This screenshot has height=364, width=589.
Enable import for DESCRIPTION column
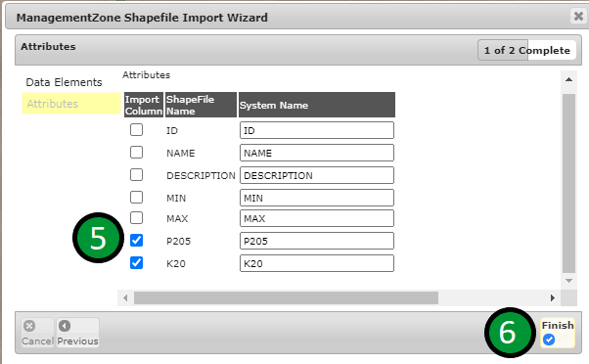[x=136, y=175]
